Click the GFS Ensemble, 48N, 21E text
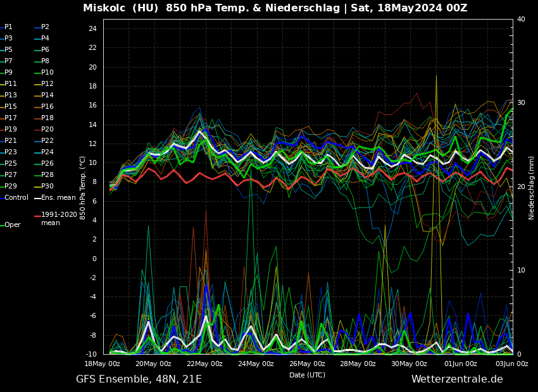This screenshot has height=392, width=538. click(139, 379)
